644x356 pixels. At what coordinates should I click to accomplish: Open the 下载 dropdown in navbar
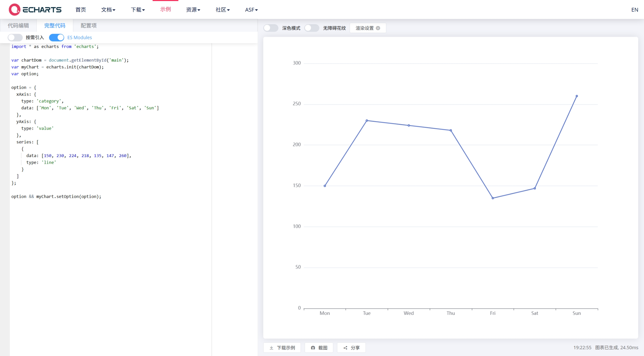point(138,10)
